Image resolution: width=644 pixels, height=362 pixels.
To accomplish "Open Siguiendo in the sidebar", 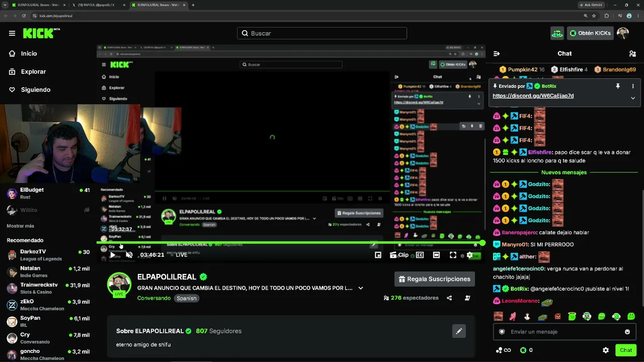I will click(x=36, y=89).
